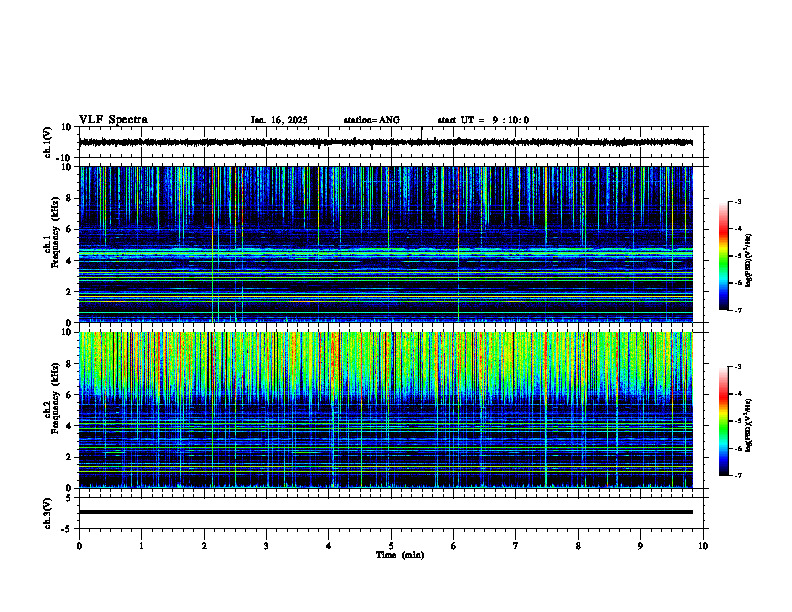This screenshot has width=792, height=612.
Task: Click the ch.1 spectrogram plot
Action: (385, 244)
